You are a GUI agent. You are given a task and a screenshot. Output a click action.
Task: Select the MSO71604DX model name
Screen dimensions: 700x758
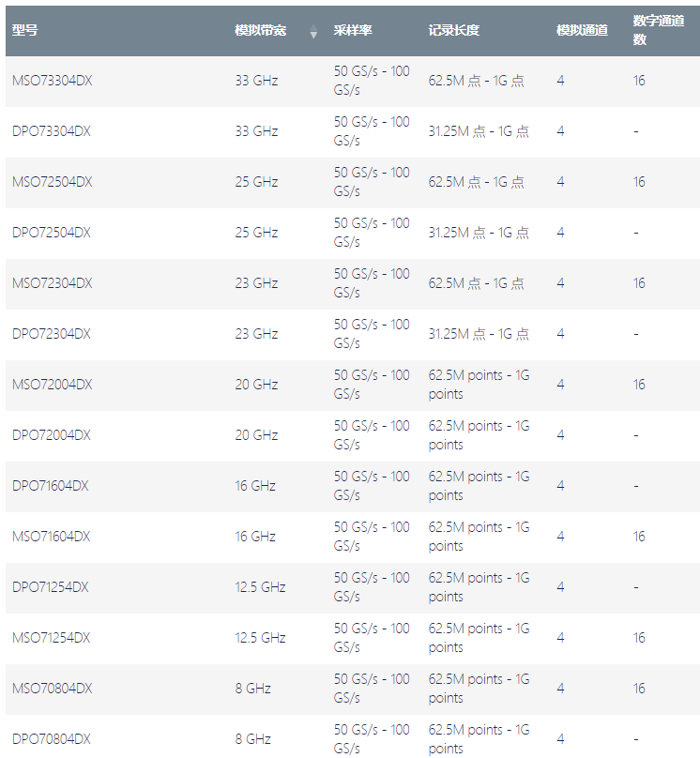pos(52,537)
